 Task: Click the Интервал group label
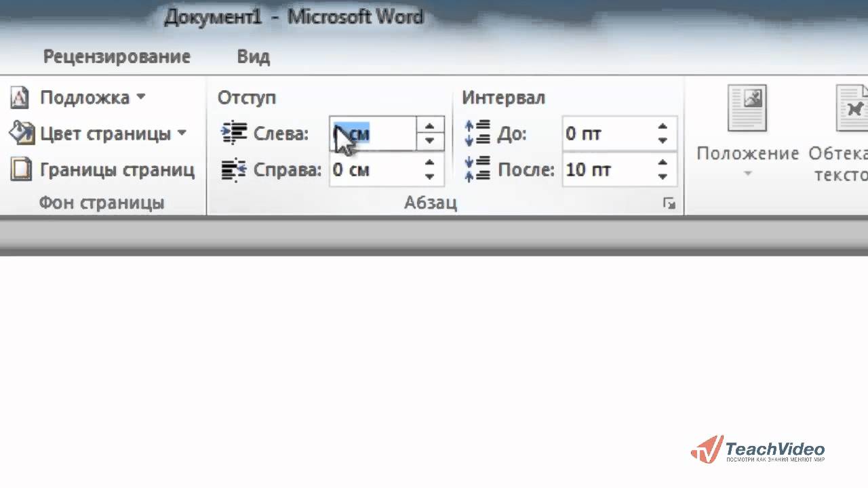pyautogui.click(x=504, y=98)
